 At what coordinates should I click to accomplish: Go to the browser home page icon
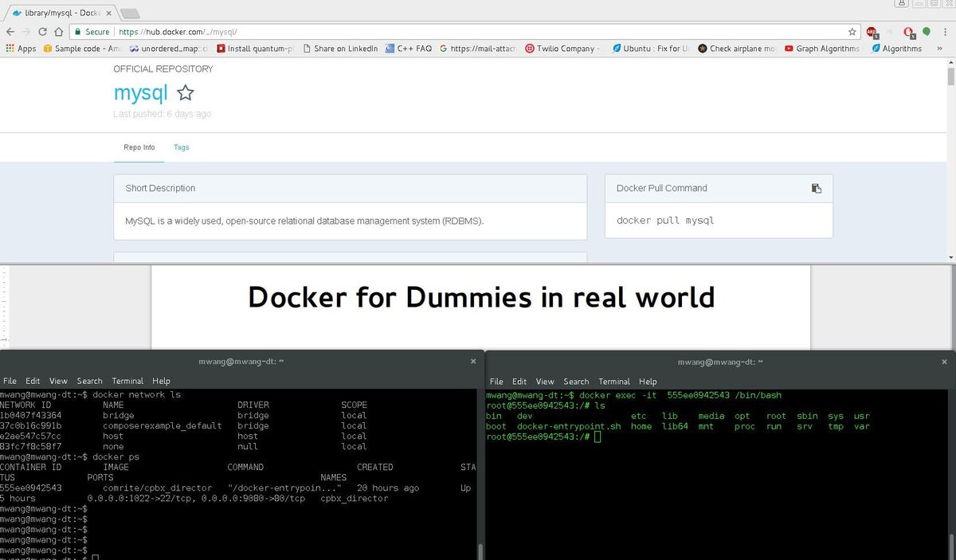tap(59, 32)
